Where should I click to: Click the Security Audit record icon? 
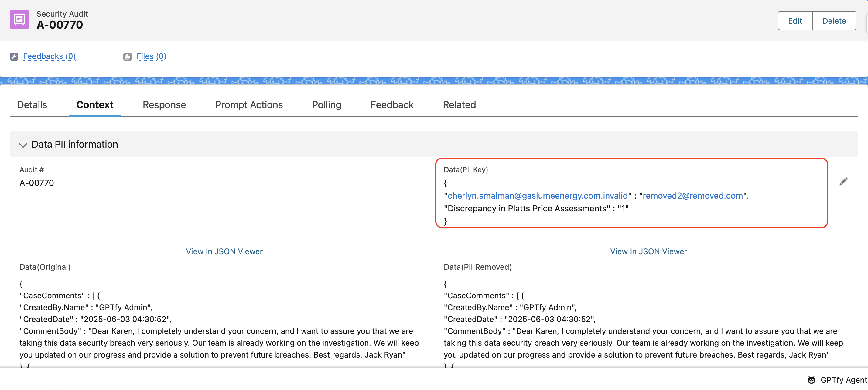coord(19,19)
